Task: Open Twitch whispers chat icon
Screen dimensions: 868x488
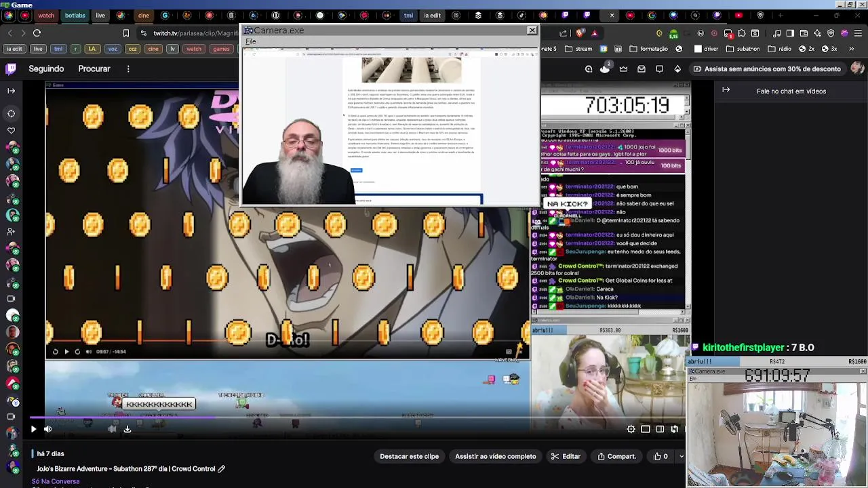Action: (x=659, y=68)
